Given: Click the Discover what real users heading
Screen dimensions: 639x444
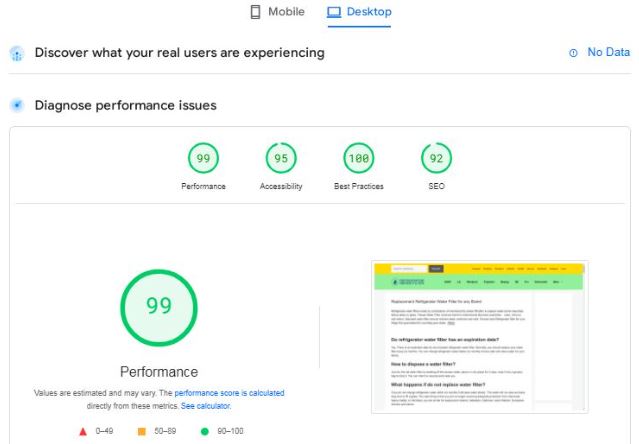Looking at the screenshot, I should coord(180,53).
